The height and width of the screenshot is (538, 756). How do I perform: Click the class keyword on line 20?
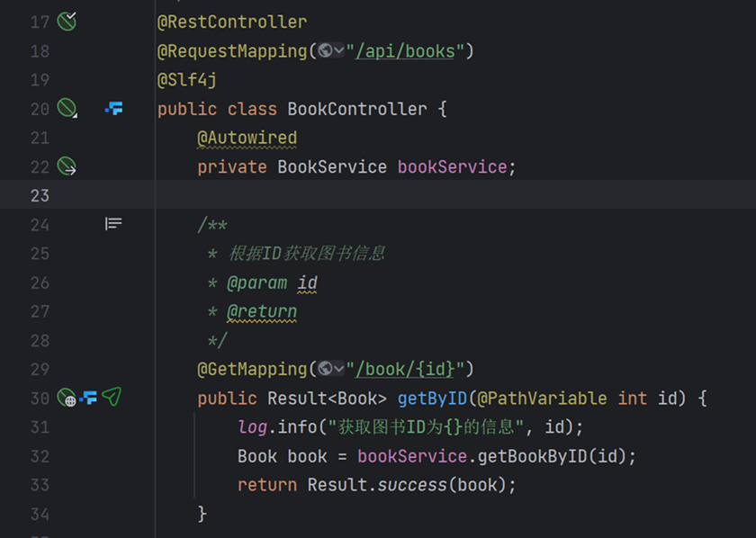pos(252,109)
